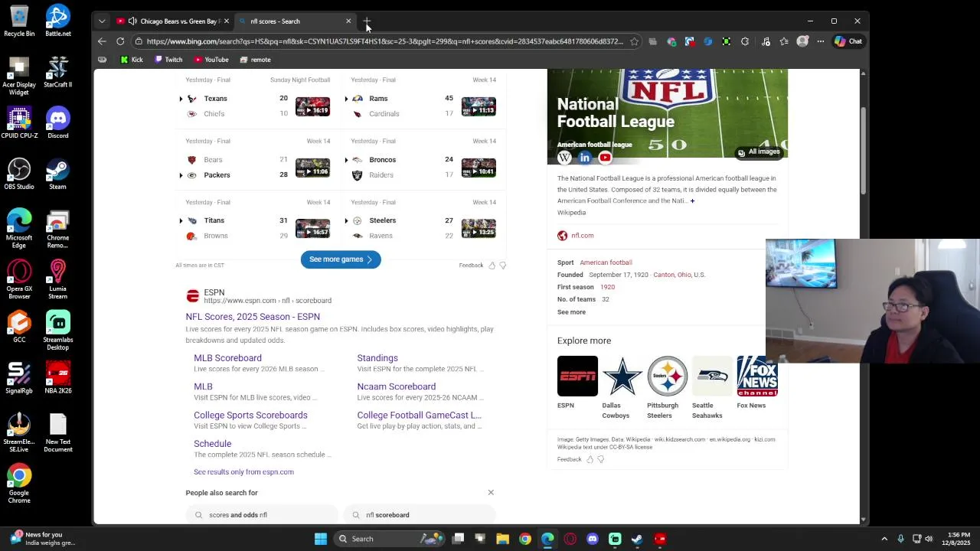Open Standings link
The width and height of the screenshot is (980, 551).
tap(377, 358)
